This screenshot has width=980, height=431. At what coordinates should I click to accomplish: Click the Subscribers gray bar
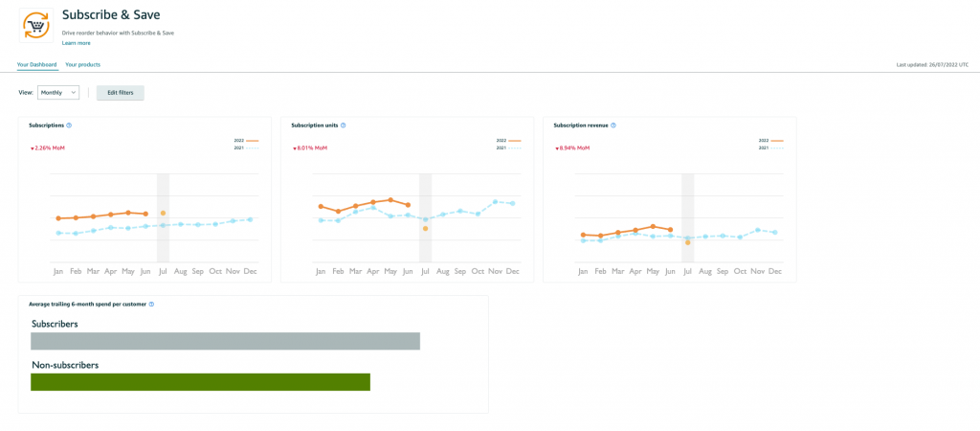pos(225,341)
